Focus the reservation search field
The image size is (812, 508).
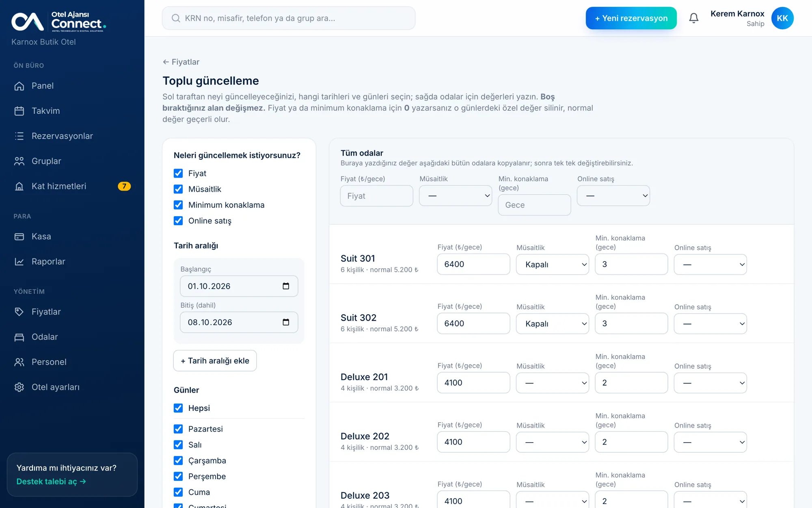coord(289,18)
